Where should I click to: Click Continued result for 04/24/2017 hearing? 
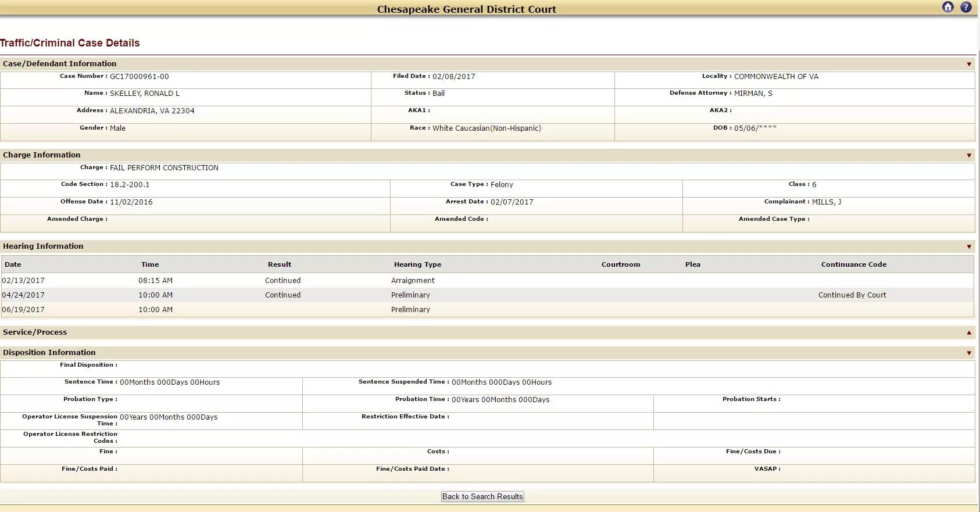[x=283, y=295]
